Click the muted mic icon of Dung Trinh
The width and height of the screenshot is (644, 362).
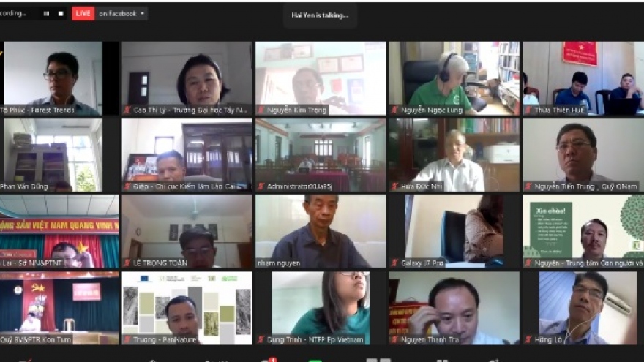pos(261,339)
